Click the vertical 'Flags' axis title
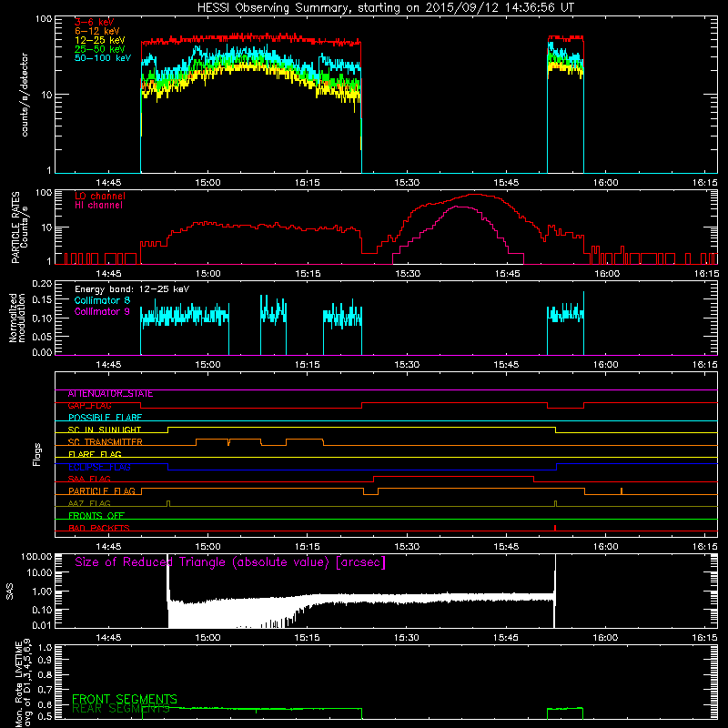 (x=37, y=454)
